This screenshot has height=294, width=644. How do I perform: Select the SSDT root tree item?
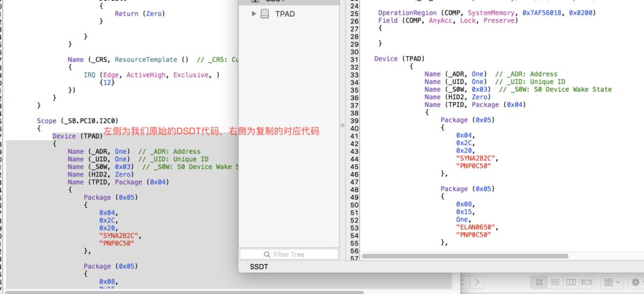[x=275, y=1]
